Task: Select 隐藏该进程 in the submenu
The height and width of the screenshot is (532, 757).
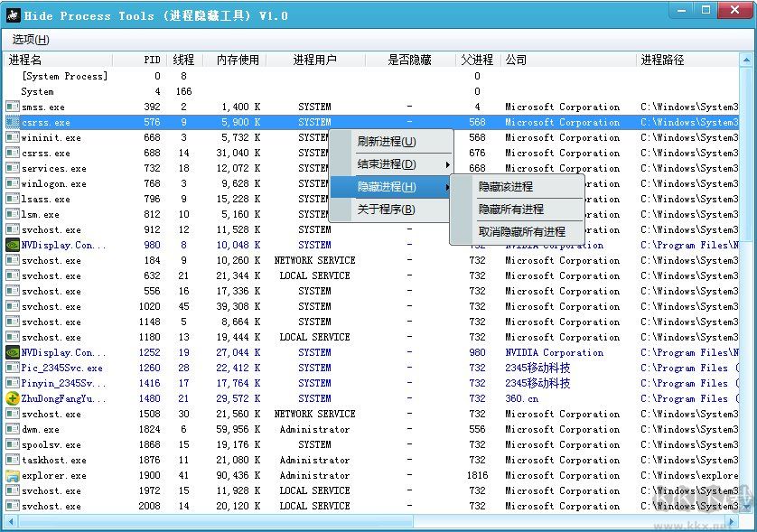Action: (506, 187)
